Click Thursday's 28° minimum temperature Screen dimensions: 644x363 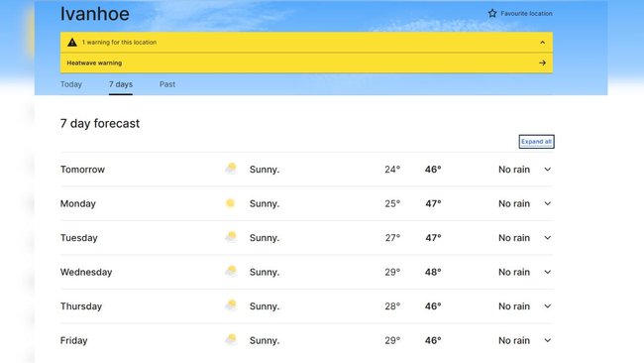click(392, 305)
